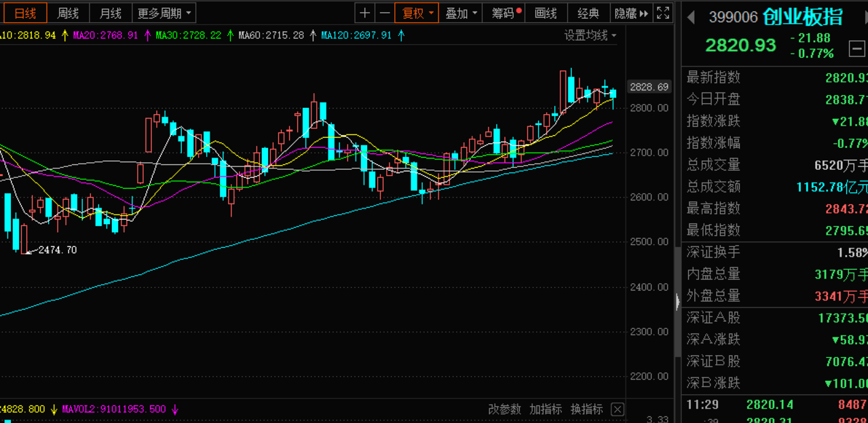Click the 2828.69 price axis marker
Screen dimensions: 868x423
[x=649, y=87]
